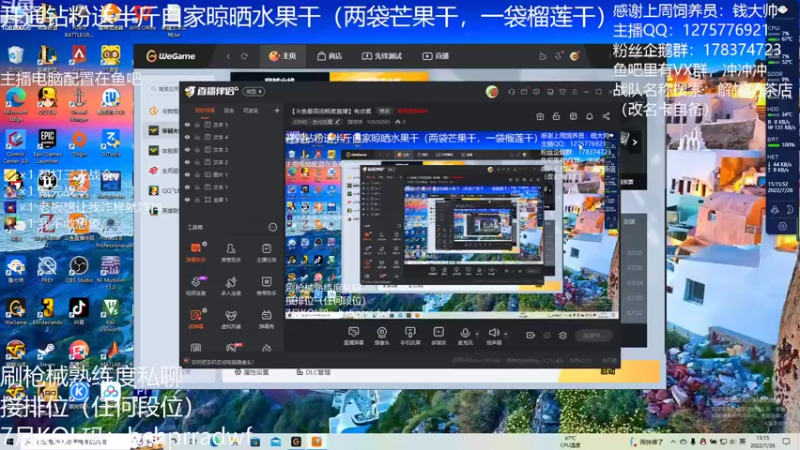Open 主播任务 tool in toolbox

coord(266,253)
